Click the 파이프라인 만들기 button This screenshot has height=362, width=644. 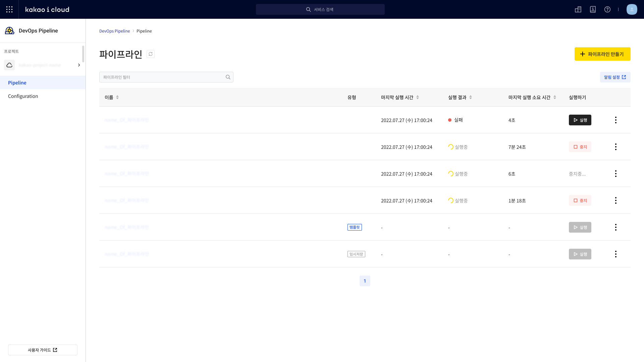pos(602,54)
